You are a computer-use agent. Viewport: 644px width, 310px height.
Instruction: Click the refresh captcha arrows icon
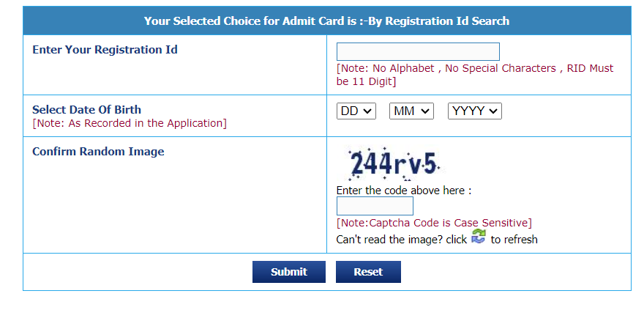(479, 237)
